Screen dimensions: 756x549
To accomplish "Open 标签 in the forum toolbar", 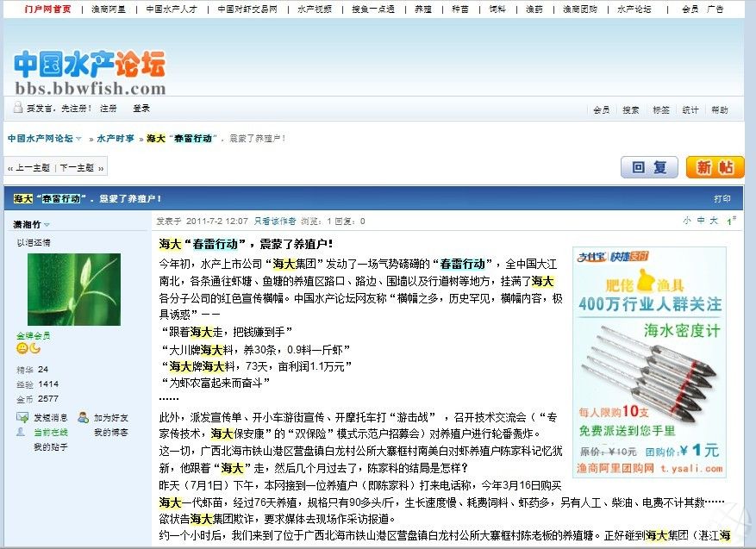I will [x=661, y=110].
